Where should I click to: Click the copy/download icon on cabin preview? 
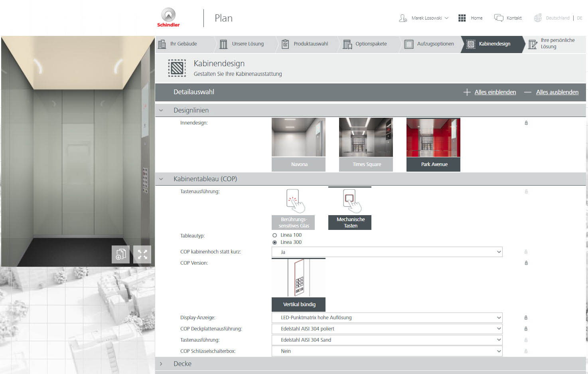[121, 254]
